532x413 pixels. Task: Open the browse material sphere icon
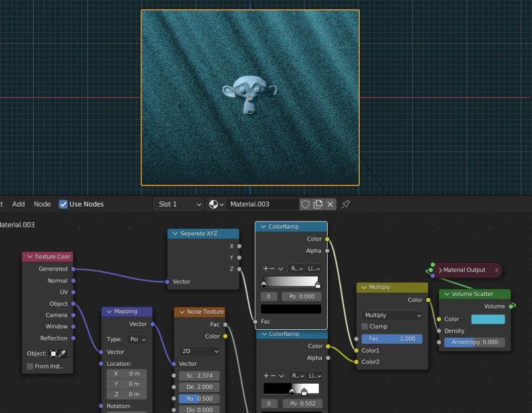[214, 204]
